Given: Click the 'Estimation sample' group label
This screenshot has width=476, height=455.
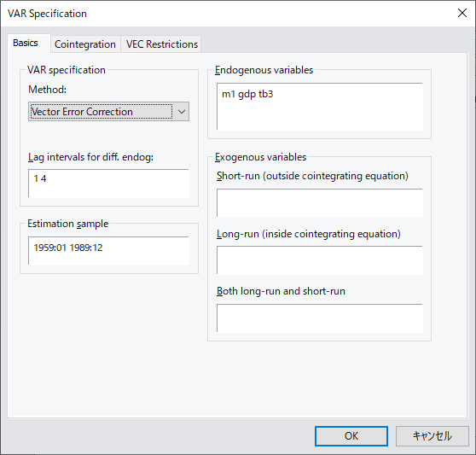Looking at the screenshot, I should 67,224.
